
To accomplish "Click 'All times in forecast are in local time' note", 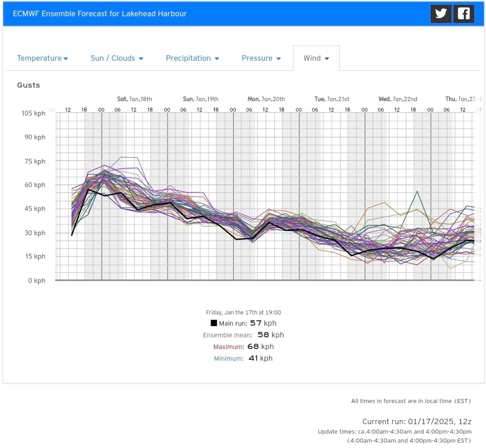I will [x=411, y=401].
